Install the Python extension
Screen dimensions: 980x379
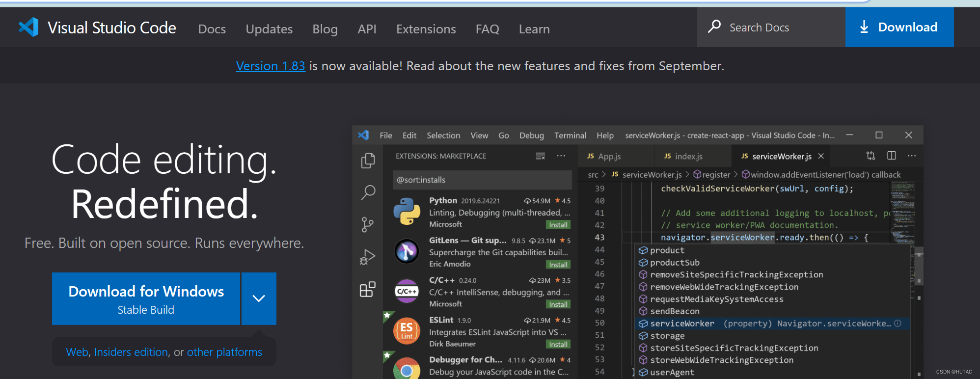pyautogui.click(x=558, y=225)
